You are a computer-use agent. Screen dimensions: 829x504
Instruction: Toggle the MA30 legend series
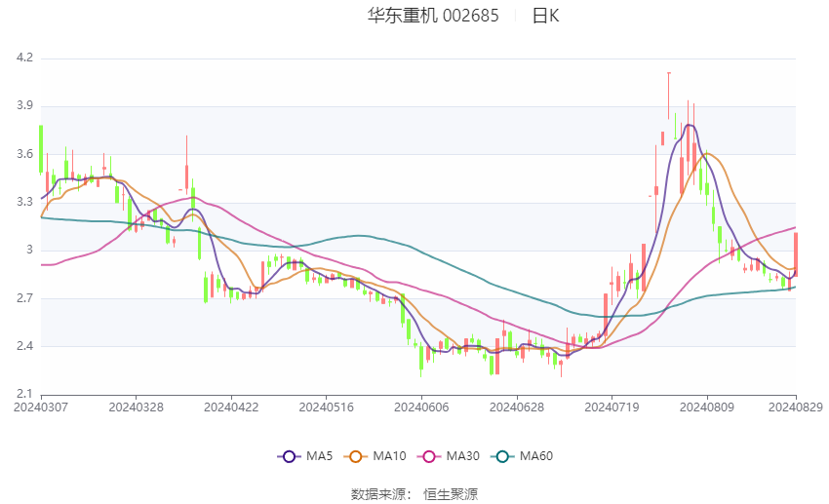[449, 456]
